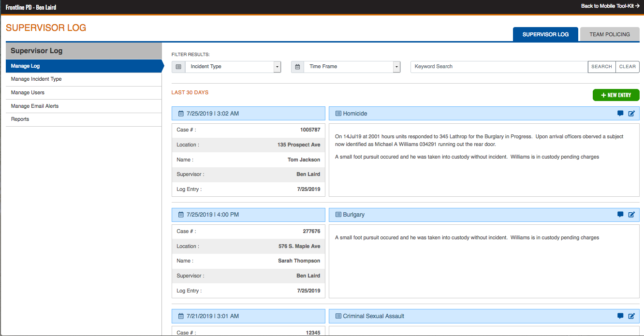644x336 pixels.
Task: Edit the Homicide log entry
Action: 631,114
